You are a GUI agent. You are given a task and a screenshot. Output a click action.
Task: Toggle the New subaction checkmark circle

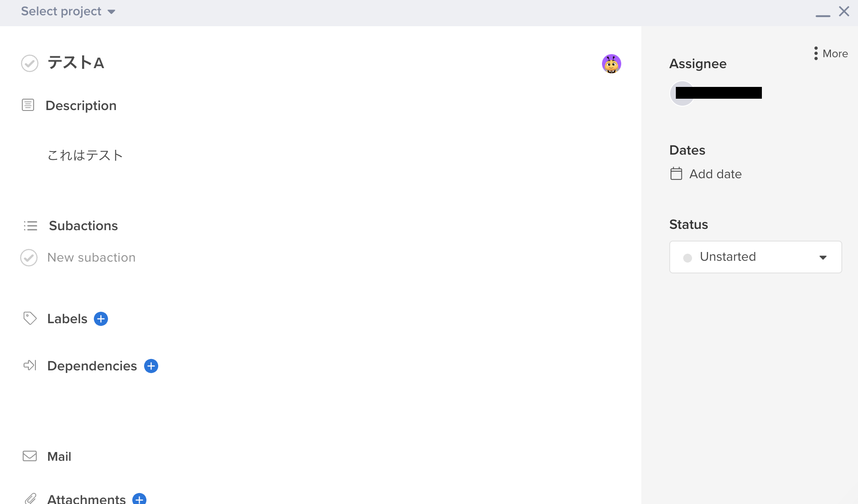tap(29, 258)
